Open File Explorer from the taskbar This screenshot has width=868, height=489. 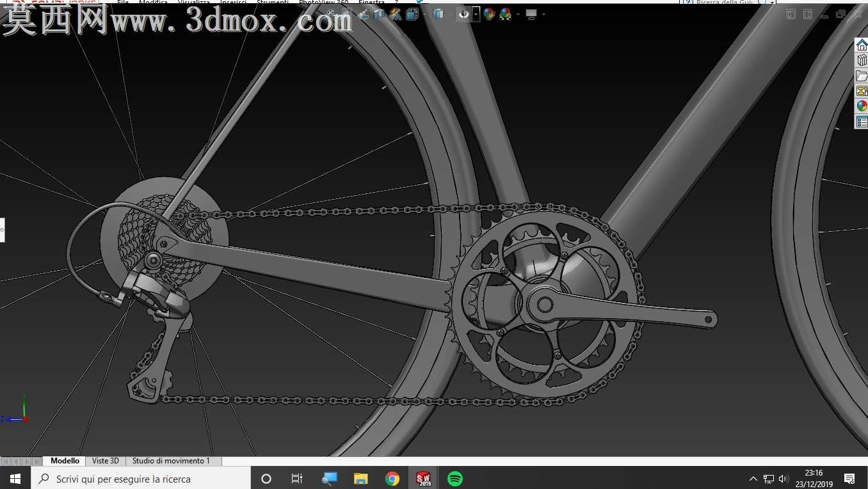[x=361, y=479]
